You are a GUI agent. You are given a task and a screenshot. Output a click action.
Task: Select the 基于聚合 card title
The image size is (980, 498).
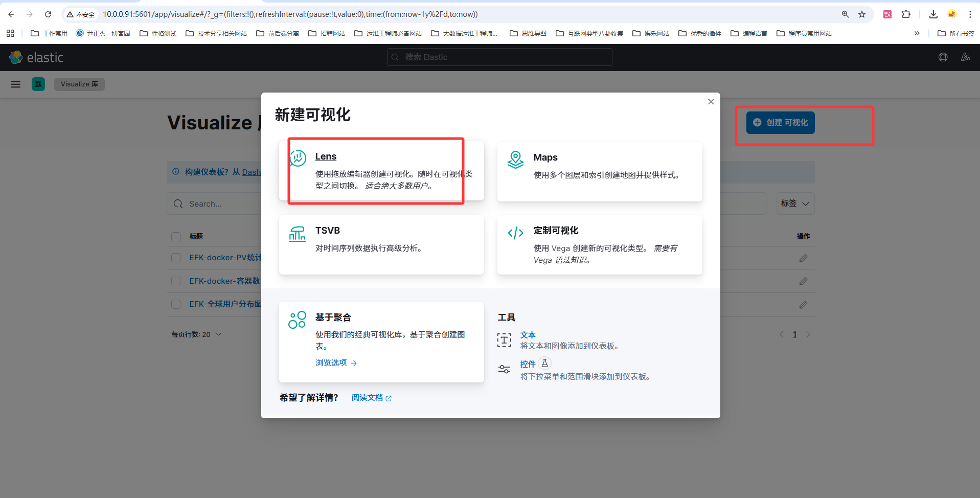(333, 318)
